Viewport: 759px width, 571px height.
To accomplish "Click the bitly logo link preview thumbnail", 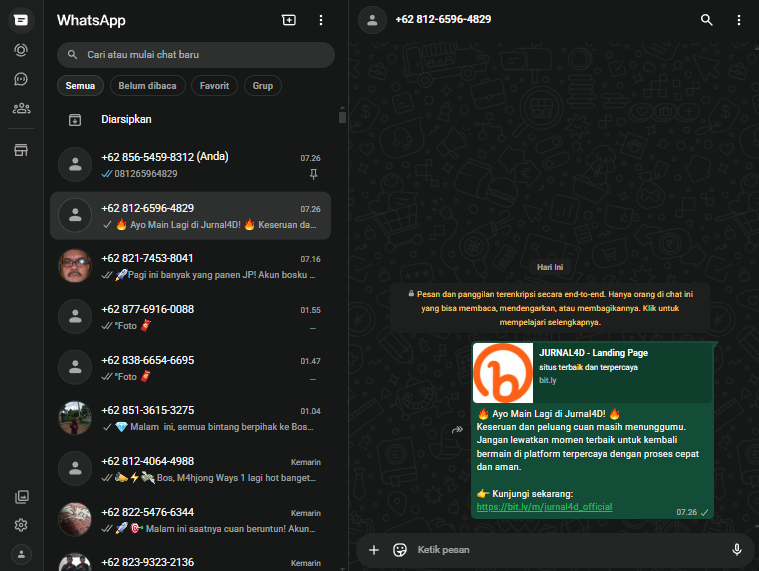I will pos(503,373).
